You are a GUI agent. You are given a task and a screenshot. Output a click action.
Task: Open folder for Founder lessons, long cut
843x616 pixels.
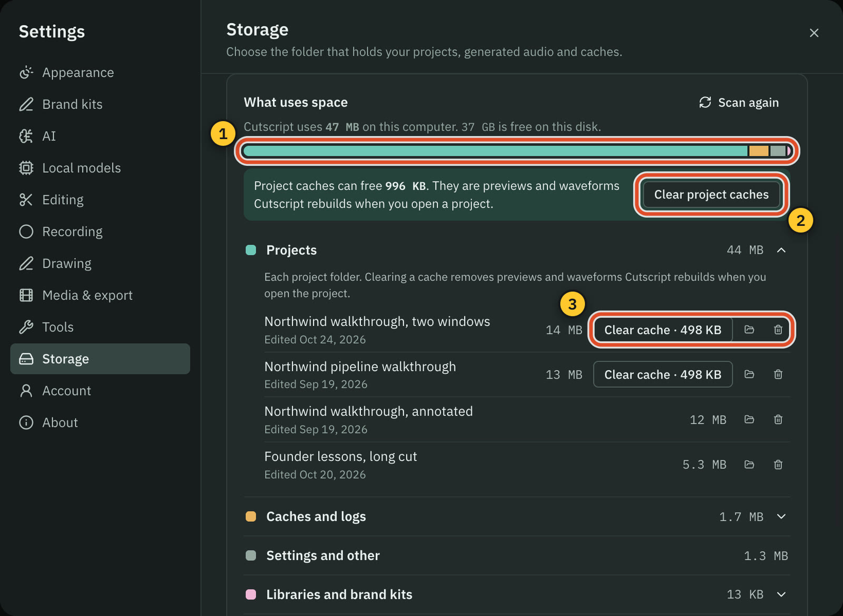(749, 465)
